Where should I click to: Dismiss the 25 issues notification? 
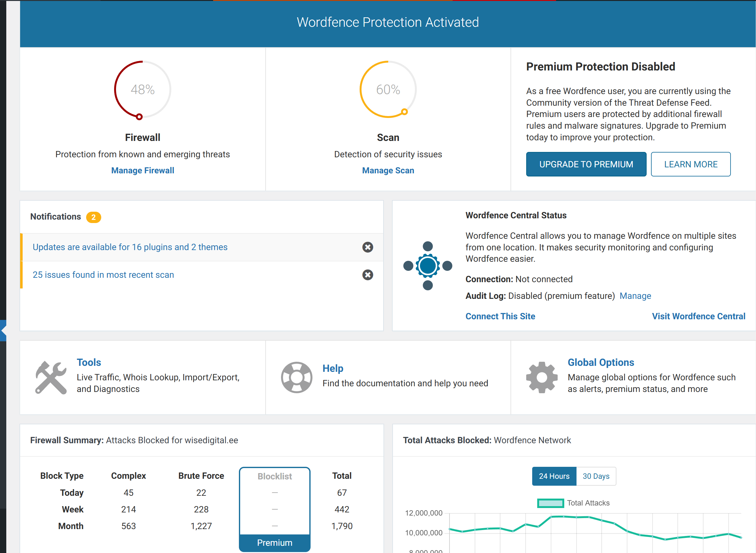368,275
